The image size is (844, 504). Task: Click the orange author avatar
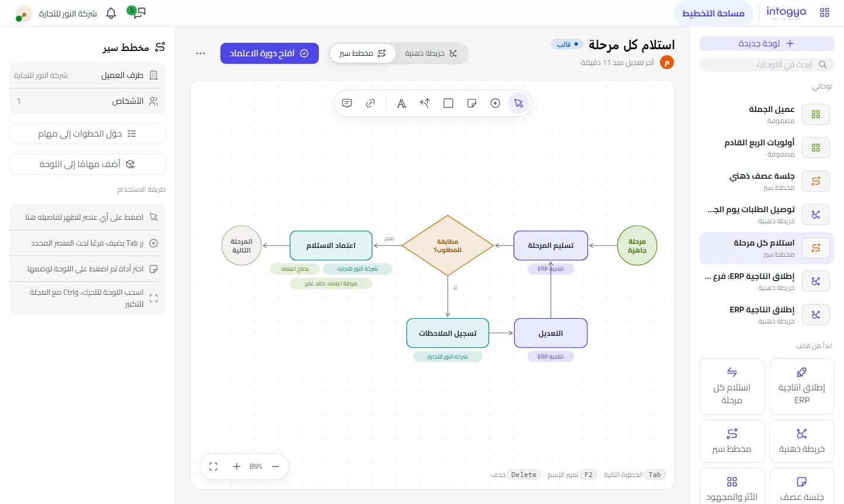tap(667, 62)
